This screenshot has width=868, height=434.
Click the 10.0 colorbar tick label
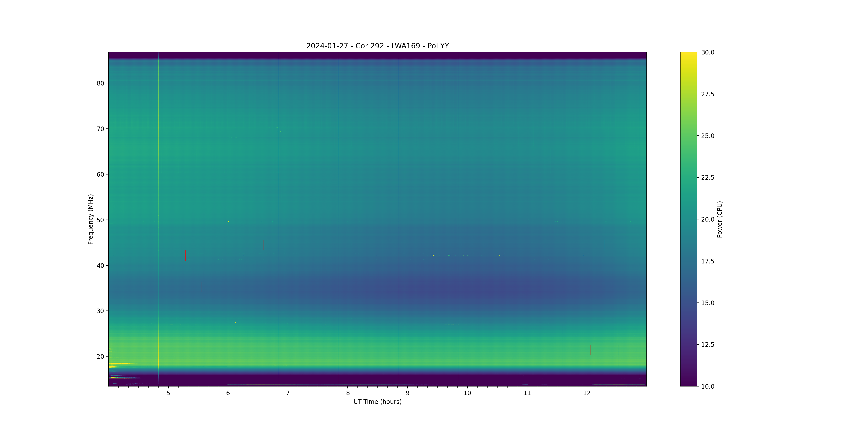[x=708, y=386]
